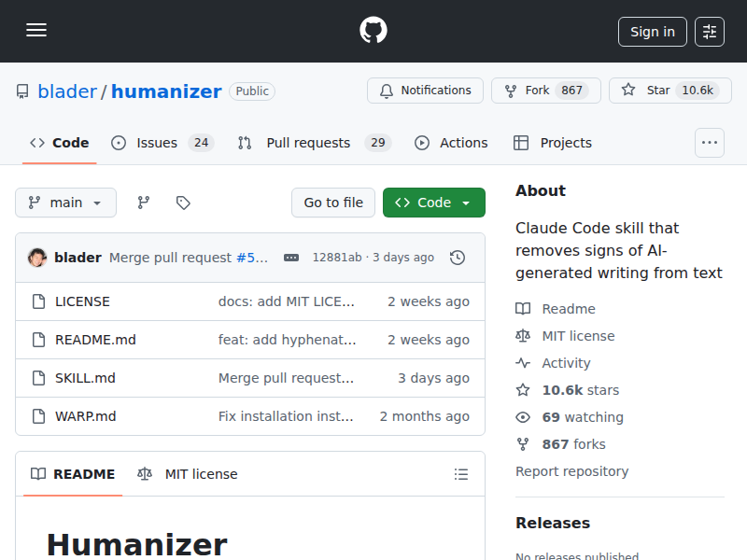This screenshot has height=560, width=747.
Task: Click the appearance settings icon beside Sign in
Action: pyautogui.click(x=709, y=31)
